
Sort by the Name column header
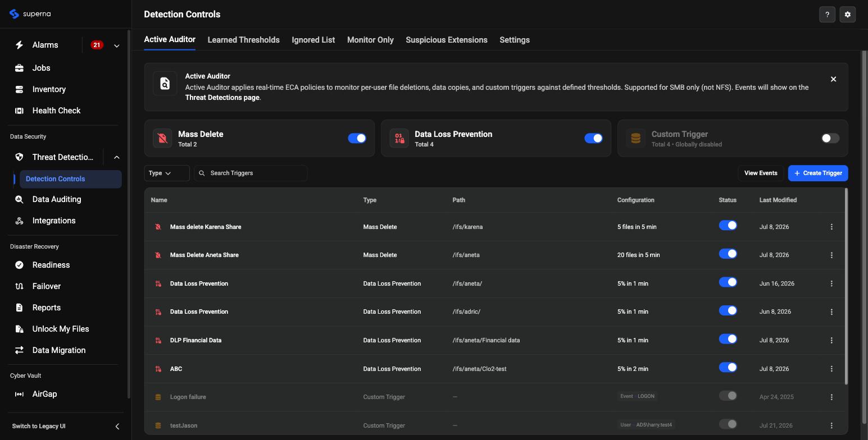coord(159,200)
